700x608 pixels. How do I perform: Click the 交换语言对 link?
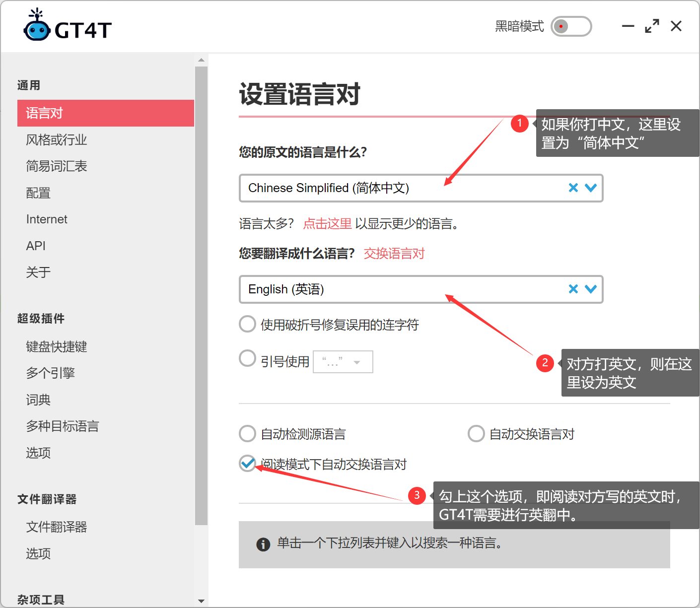coord(394,254)
